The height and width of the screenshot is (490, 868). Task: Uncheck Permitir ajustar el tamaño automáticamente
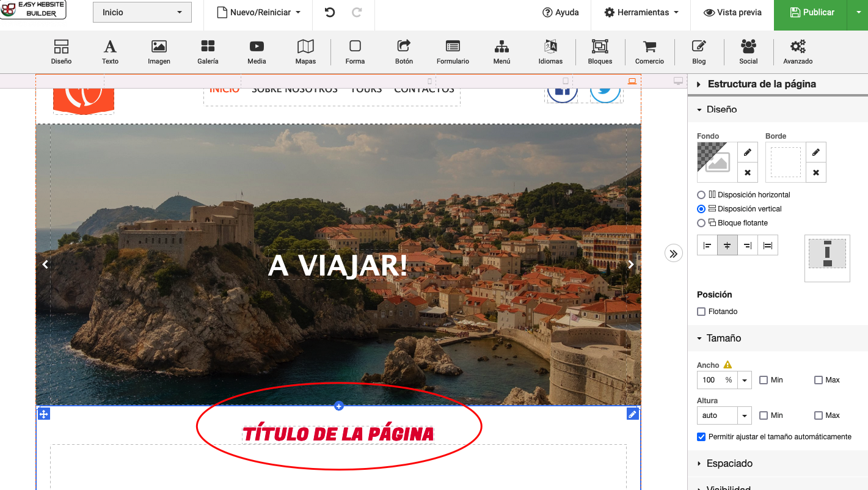[701, 437]
